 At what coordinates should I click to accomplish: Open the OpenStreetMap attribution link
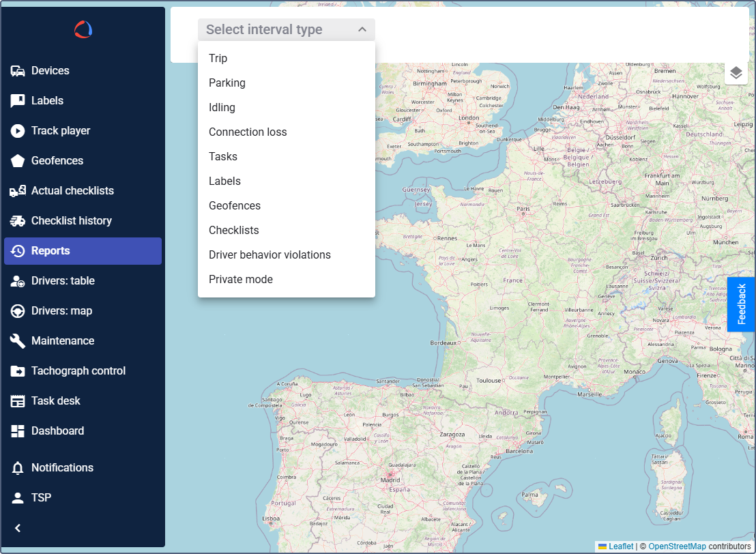click(x=677, y=546)
